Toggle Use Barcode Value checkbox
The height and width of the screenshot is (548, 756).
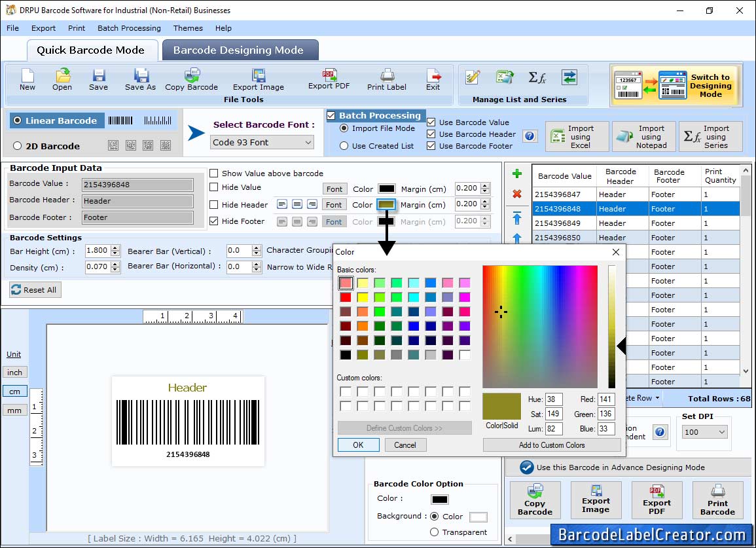431,122
